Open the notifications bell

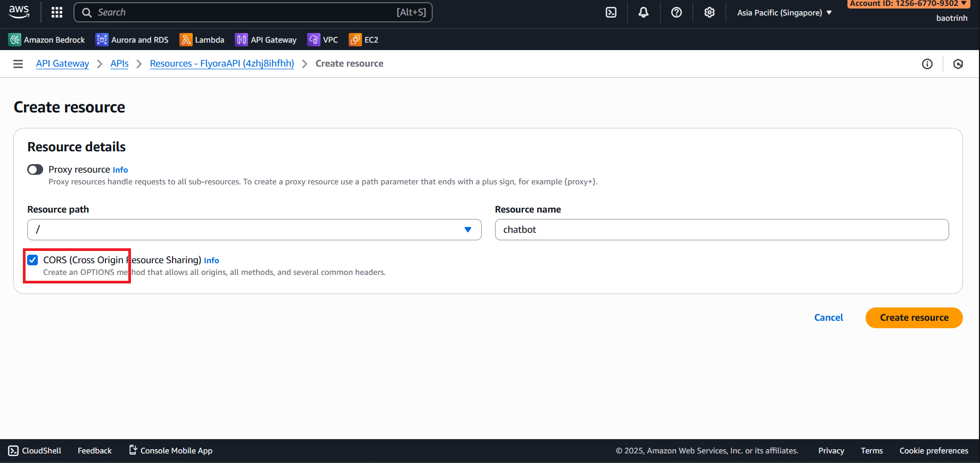[644, 12]
